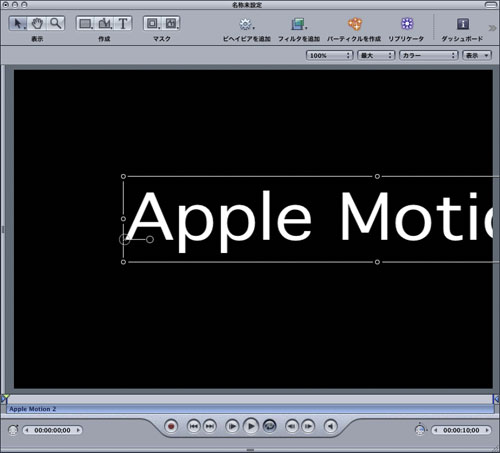The width and height of the screenshot is (500, 453).
Task: Open the カラー channel dropdown
Action: (x=428, y=55)
